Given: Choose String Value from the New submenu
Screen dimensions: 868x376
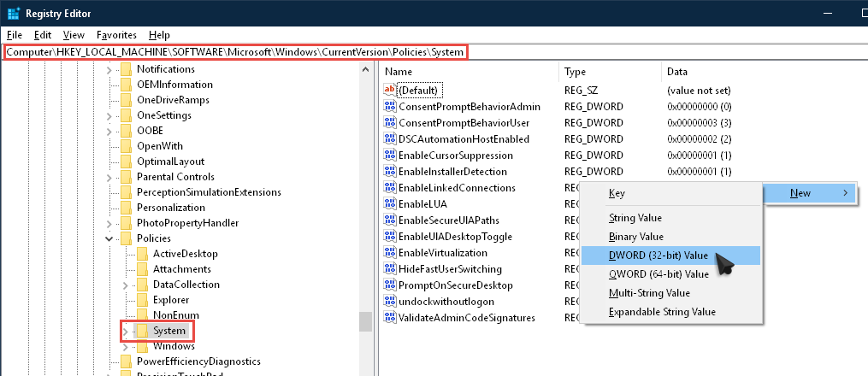Looking at the screenshot, I should pos(670,218).
